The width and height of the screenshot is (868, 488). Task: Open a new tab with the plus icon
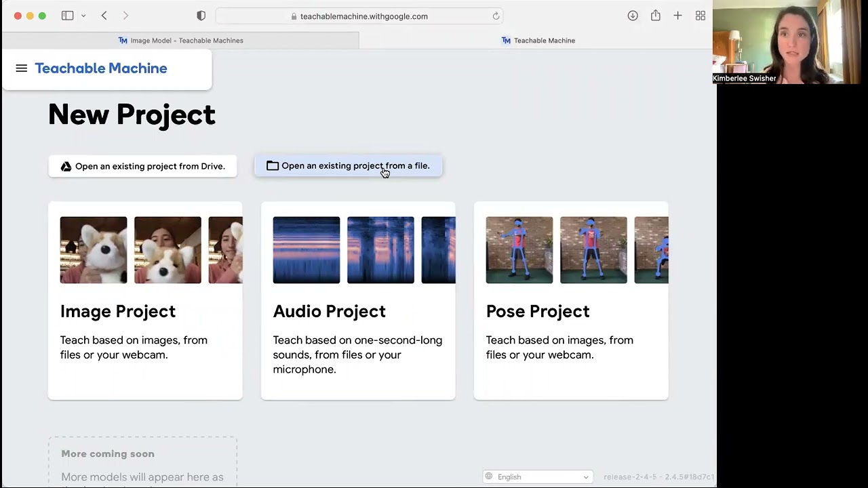click(x=677, y=16)
